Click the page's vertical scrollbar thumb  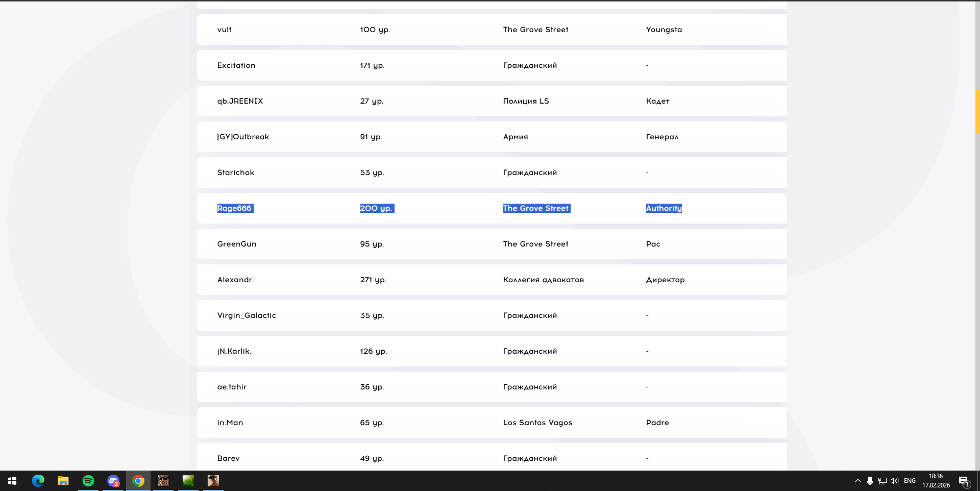click(977, 112)
